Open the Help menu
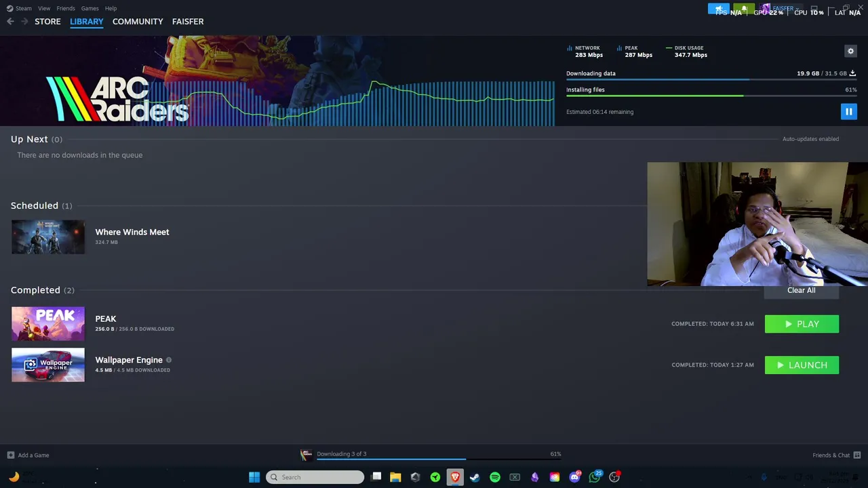The width and height of the screenshot is (868, 488). (111, 8)
